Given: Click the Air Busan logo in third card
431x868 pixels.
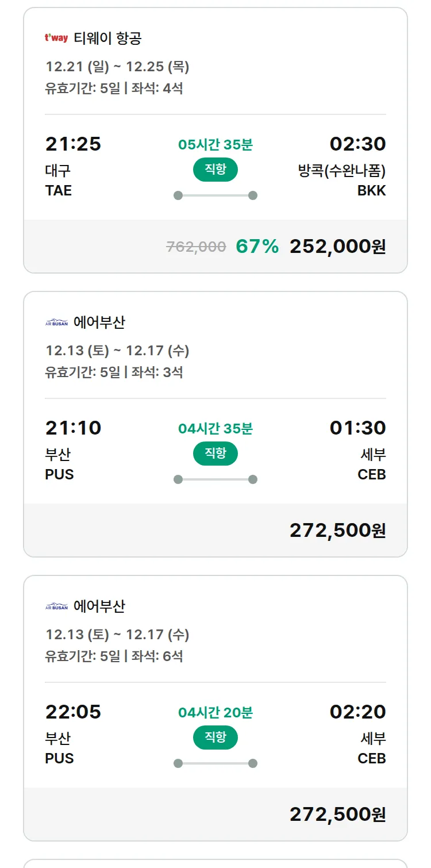Looking at the screenshot, I should [56, 606].
